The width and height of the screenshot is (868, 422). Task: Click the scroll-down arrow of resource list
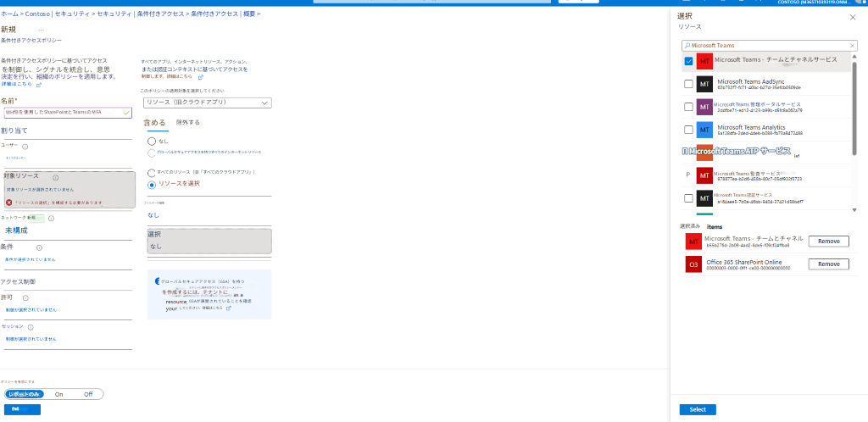point(854,210)
